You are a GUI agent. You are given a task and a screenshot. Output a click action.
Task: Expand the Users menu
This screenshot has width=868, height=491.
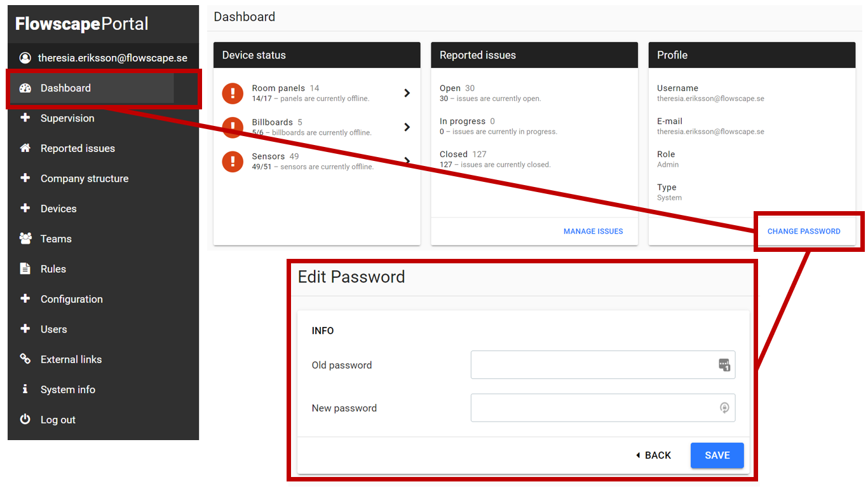103,329
